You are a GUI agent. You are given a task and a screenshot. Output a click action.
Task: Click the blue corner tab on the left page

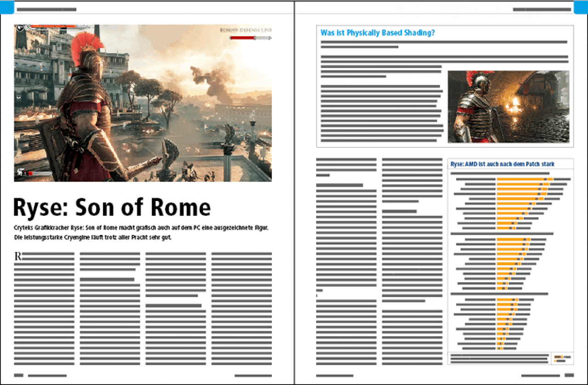[x=7, y=6]
